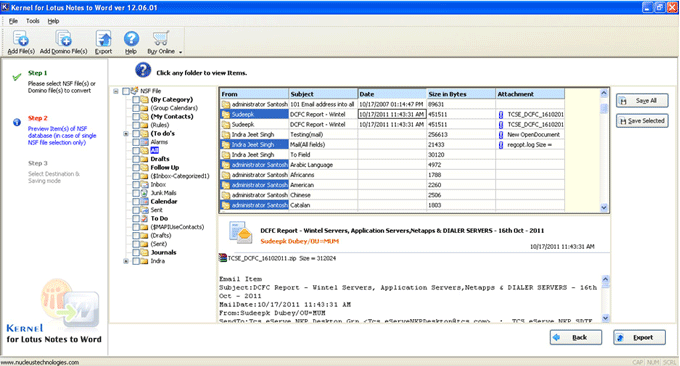Click attachment paperclip icon for New OpenDocument

501,135
